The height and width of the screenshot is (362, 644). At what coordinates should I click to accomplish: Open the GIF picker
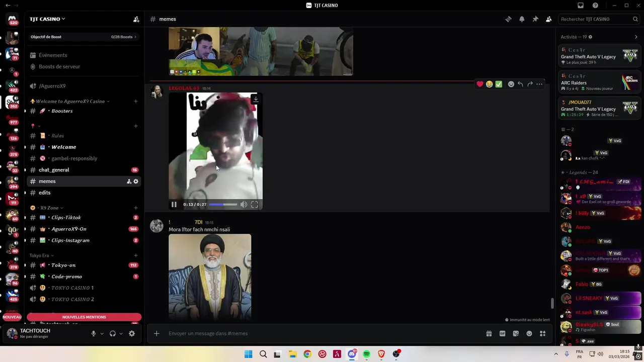coord(502,333)
